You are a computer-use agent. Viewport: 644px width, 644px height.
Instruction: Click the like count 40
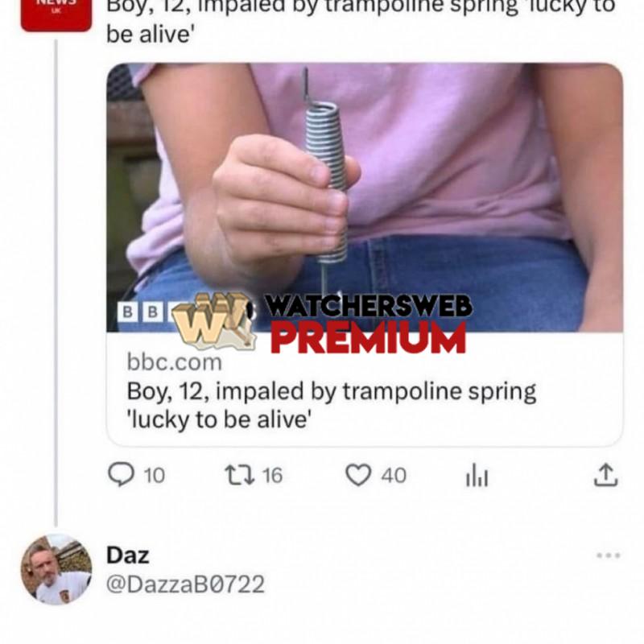point(394,475)
